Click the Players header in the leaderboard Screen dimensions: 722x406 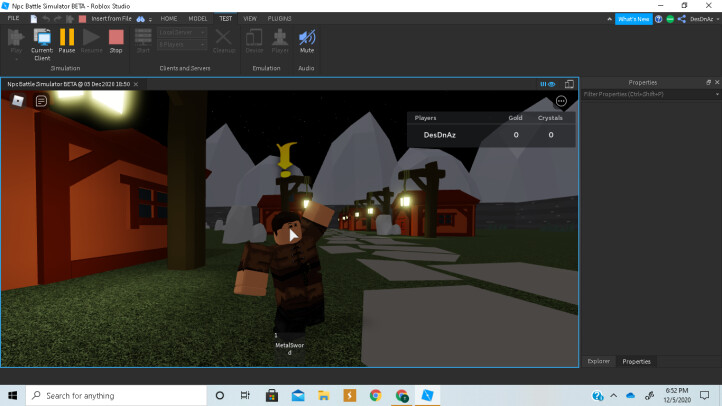tap(425, 118)
